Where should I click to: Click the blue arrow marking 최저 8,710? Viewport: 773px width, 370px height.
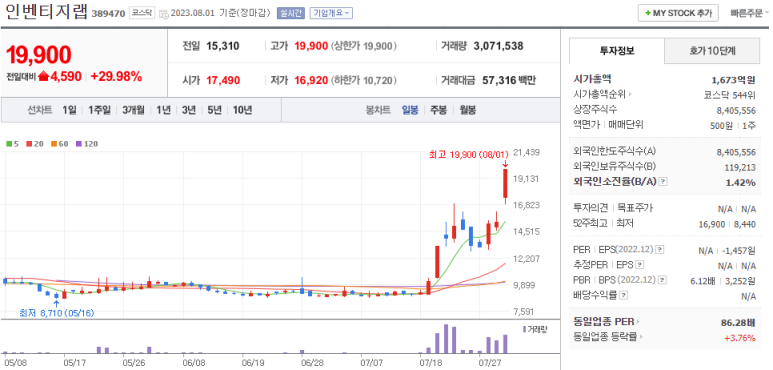coord(56,303)
